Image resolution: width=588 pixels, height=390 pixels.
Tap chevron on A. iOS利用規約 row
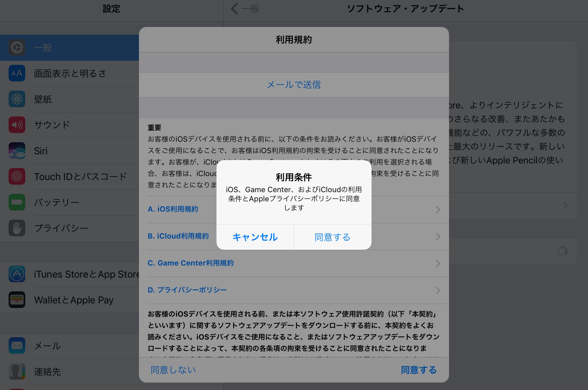pos(438,210)
